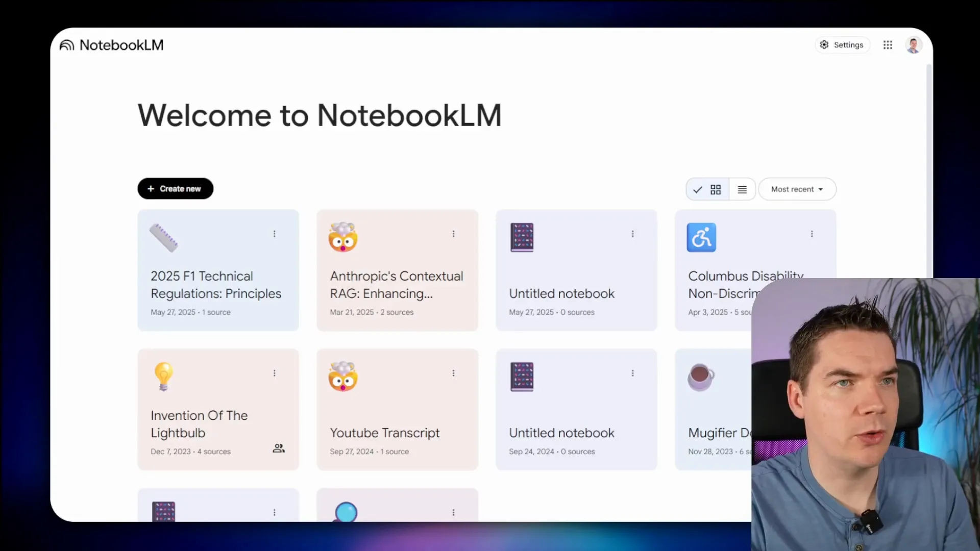Click exploding head emoji on Youtube Transcript
The height and width of the screenshot is (551, 980).
click(x=343, y=377)
